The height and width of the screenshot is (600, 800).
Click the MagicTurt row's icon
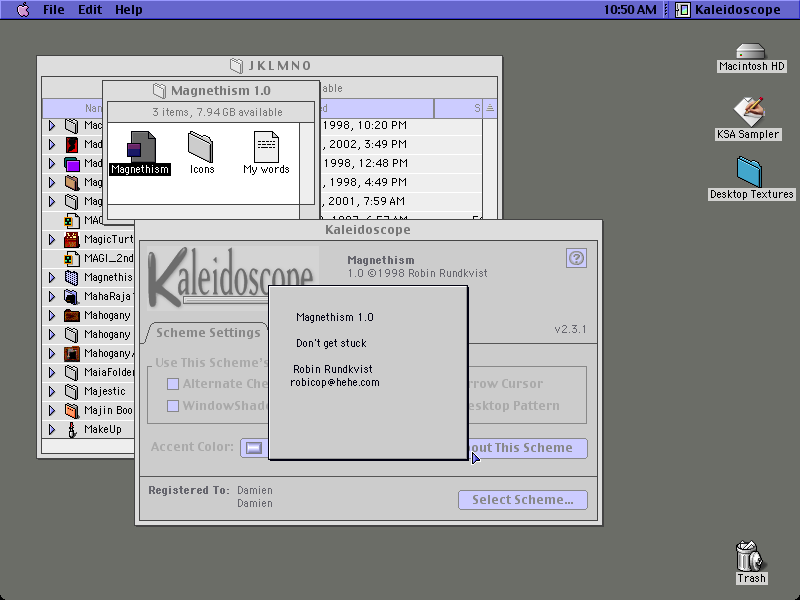click(71, 239)
